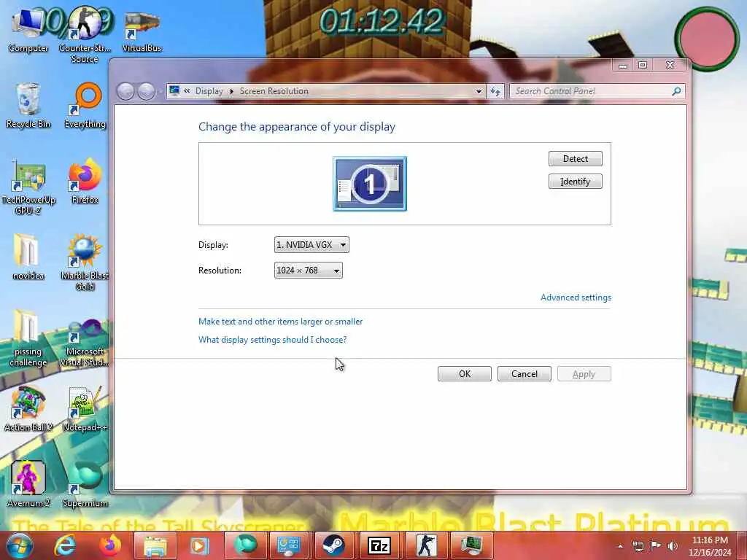The width and height of the screenshot is (747, 560).
Task: Select Marble Blast Gold shortcut
Action: [x=85, y=262]
